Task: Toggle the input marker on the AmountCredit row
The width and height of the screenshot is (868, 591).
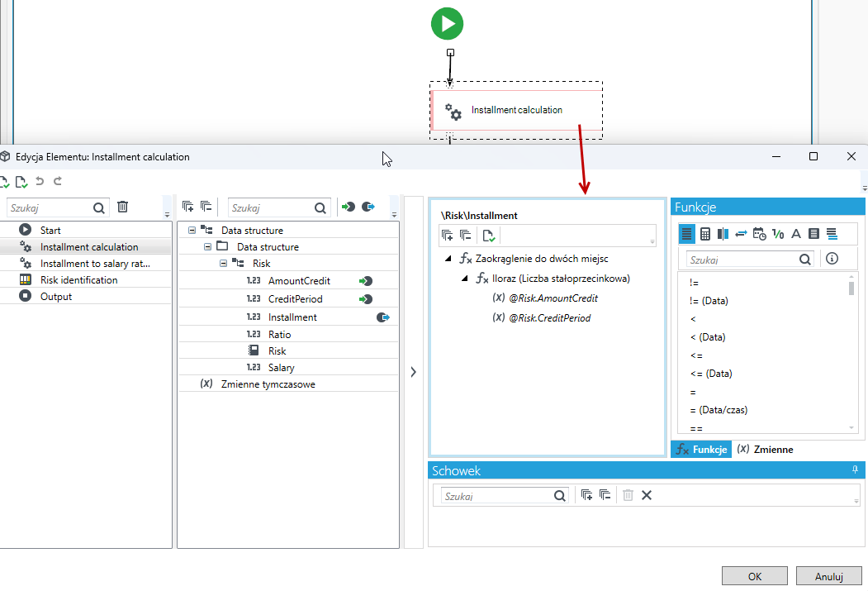Action: coord(365,281)
